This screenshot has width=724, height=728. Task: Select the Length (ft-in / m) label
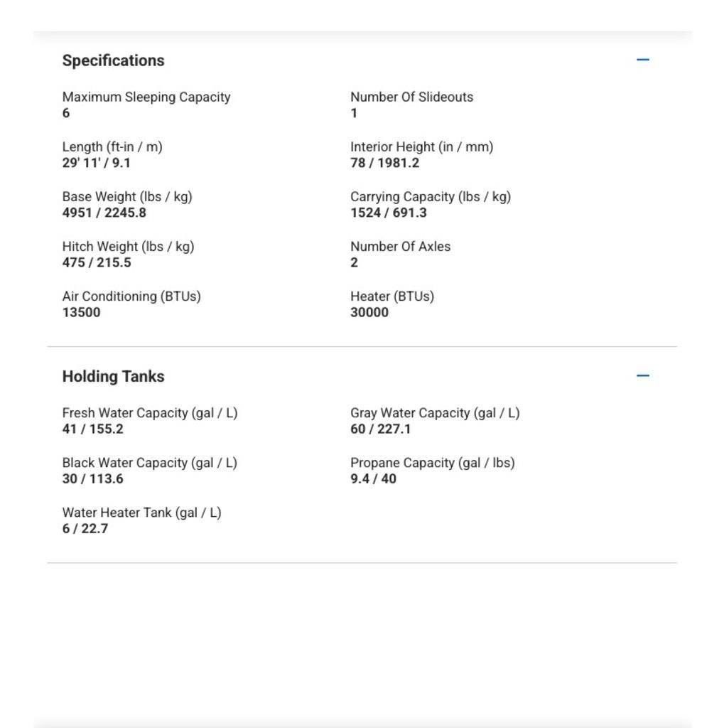pyautogui.click(x=112, y=147)
